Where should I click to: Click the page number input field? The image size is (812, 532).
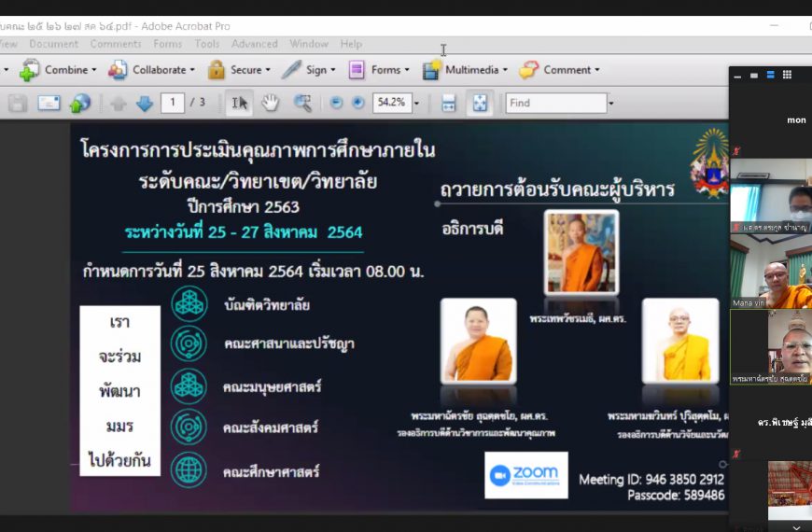[x=173, y=103]
